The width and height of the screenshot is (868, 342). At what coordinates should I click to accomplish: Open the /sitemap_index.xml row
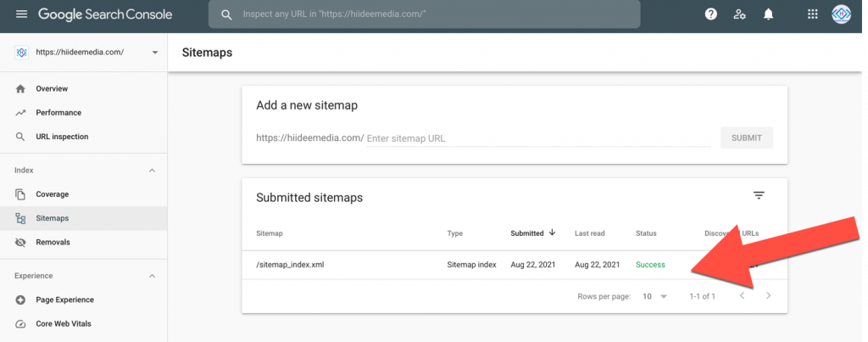coord(515,265)
